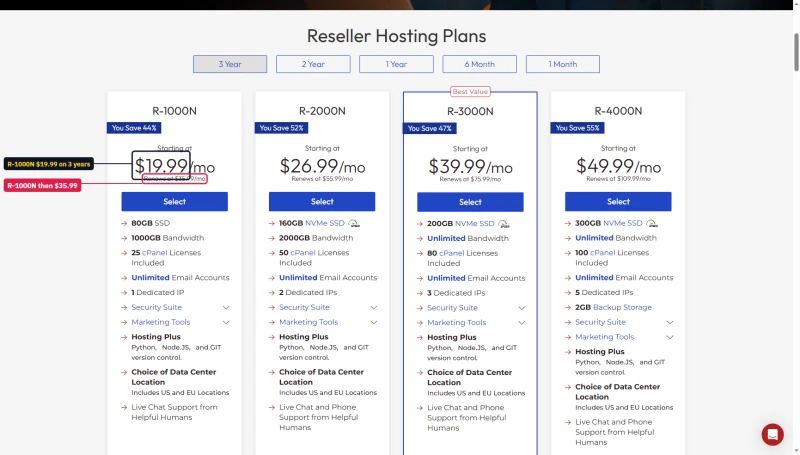Click 'Renews at $55.99/mo' text
The width and height of the screenshot is (800, 455).
322,179
